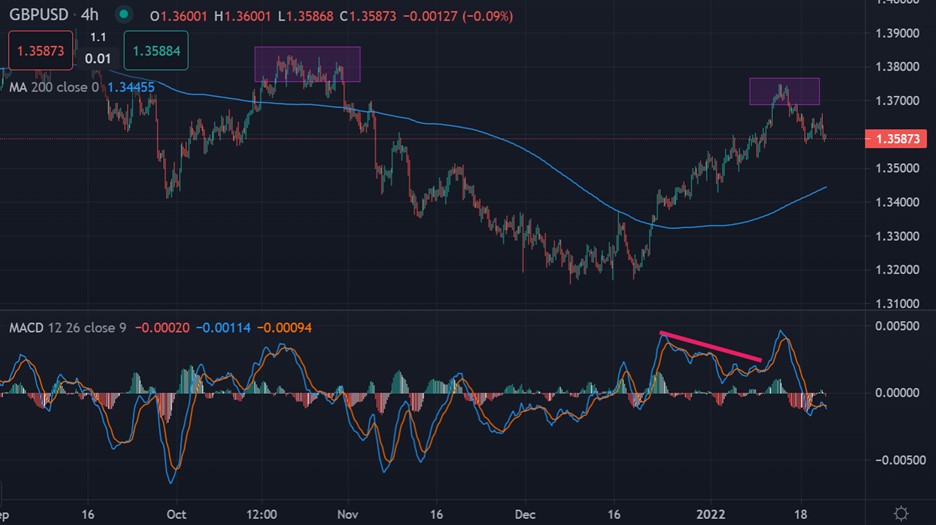Image resolution: width=936 pixels, height=525 pixels.
Task: Click the 1.34000 price axis label
Action: coord(897,202)
